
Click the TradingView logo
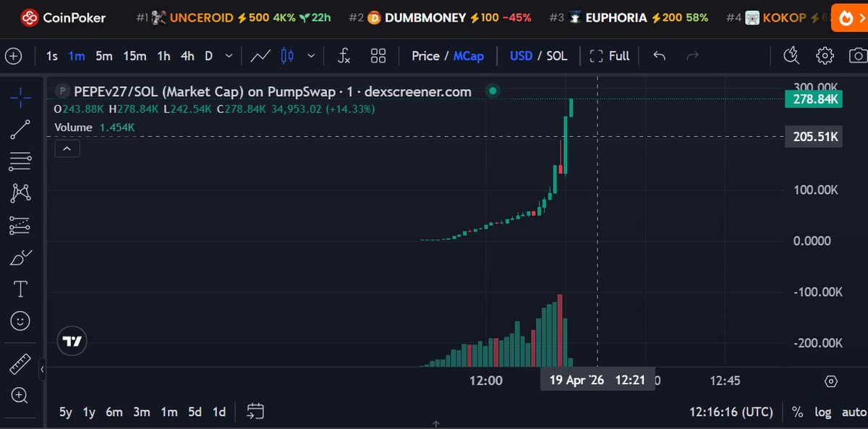(72, 341)
